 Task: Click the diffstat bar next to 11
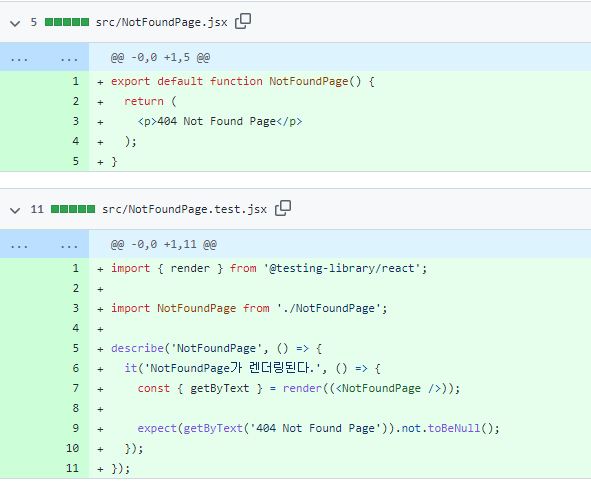coord(73,209)
